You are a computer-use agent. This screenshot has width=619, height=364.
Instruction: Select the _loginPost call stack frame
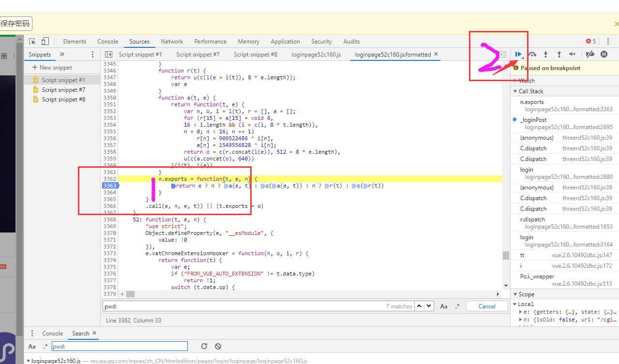click(565, 123)
